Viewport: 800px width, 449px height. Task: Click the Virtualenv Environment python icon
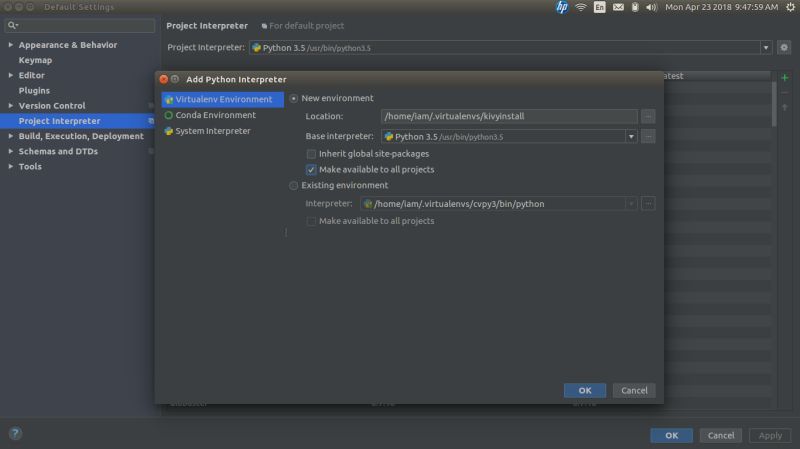pos(169,99)
